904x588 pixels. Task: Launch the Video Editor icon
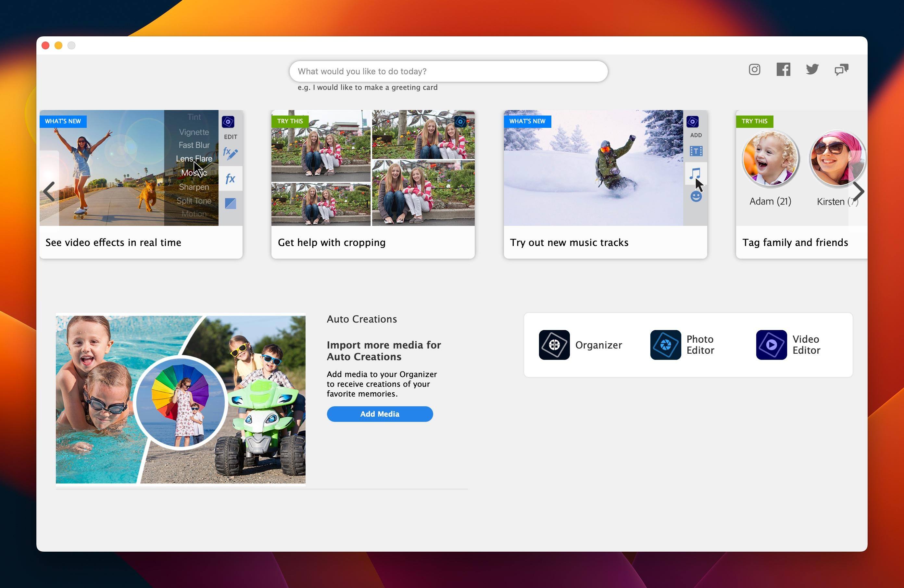771,345
